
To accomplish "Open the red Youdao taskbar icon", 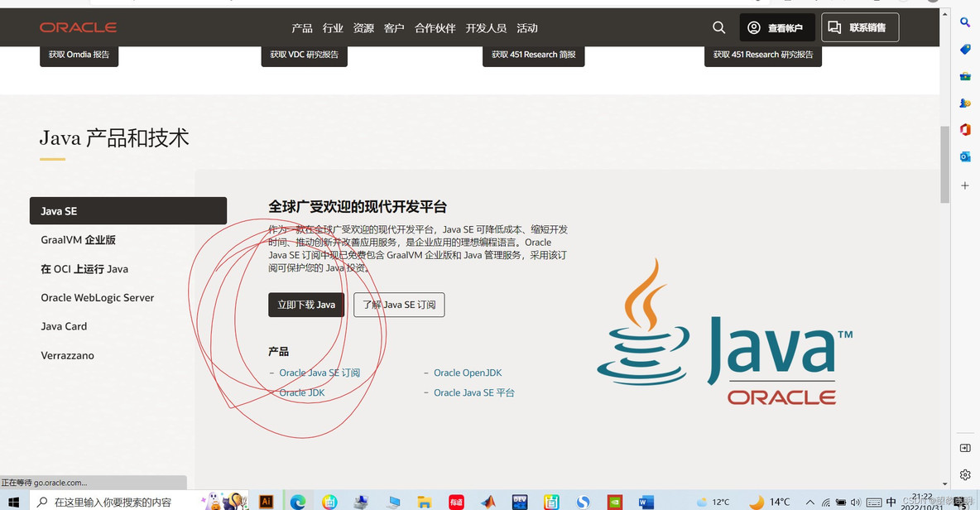I will tap(456, 502).
